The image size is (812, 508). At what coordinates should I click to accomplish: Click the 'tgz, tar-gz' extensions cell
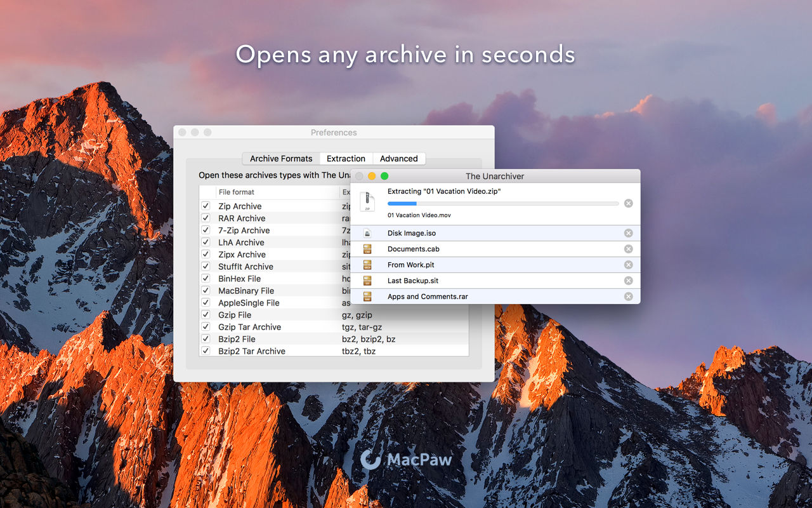(363, 327)
